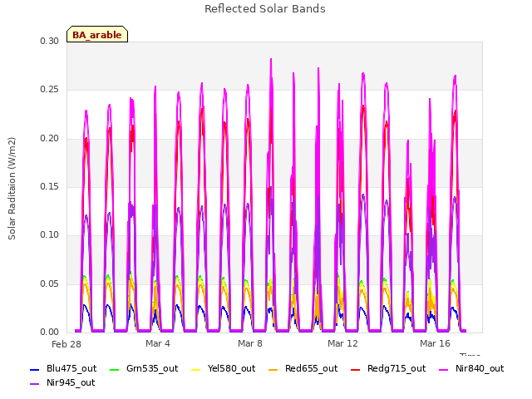Viewport: 532px width, 399px height.
Task: Click the green Grn535_out legend swatch
Action: 115,369
